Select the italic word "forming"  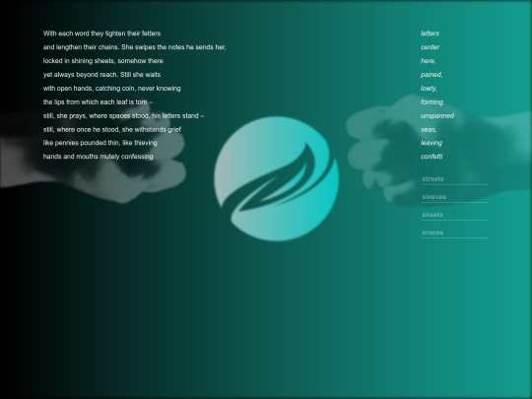(432, 102)
